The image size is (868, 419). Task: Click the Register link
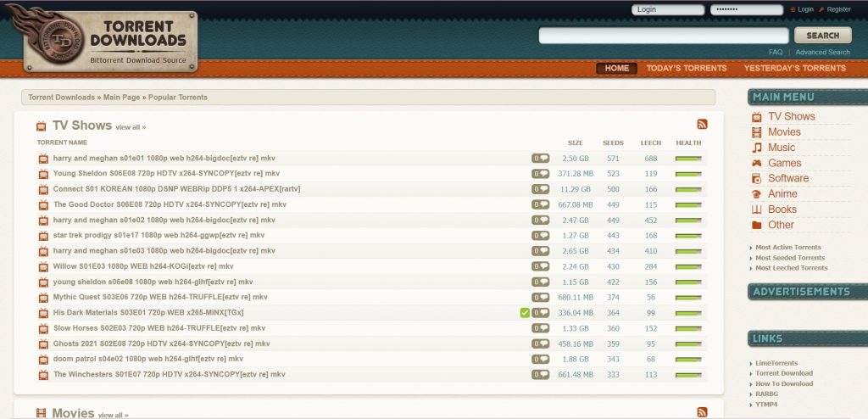838,9
